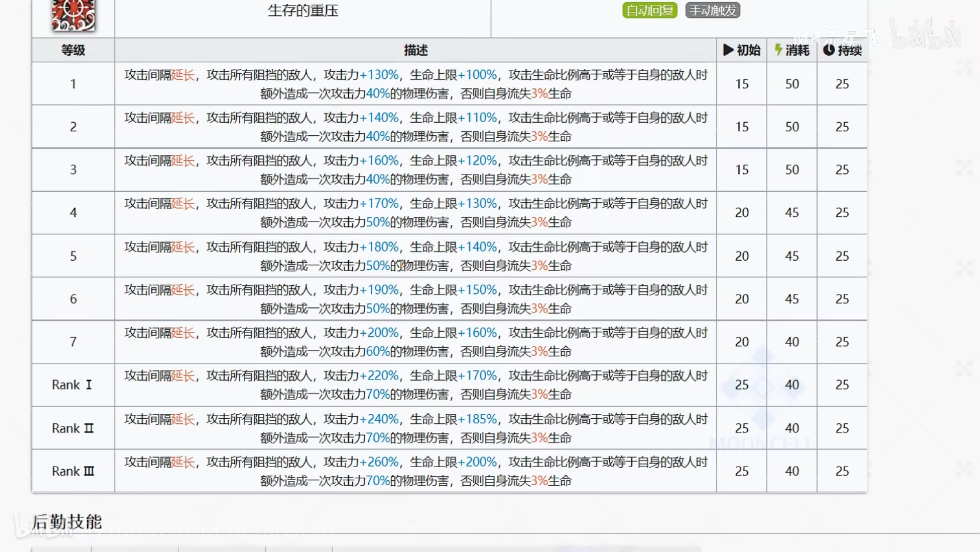Select level 6 row label

pos(73,299)
